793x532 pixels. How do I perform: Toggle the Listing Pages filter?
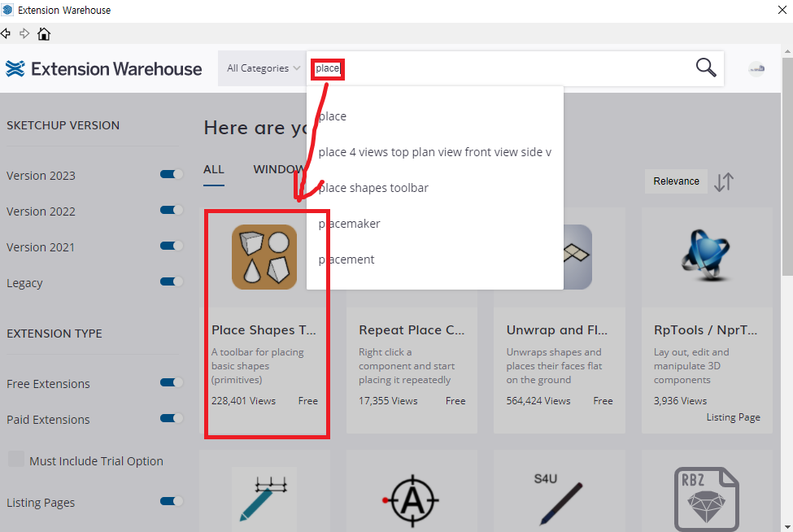[x=171, y=501]
